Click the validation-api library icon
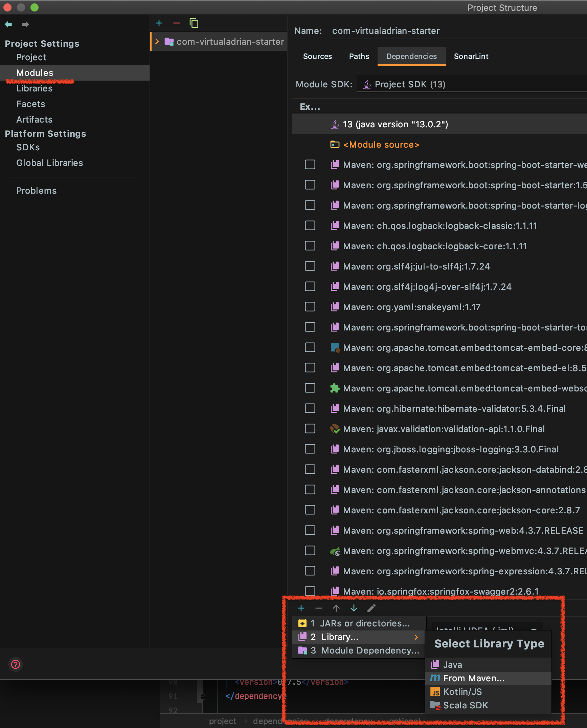The image size is (587, 728). coord(335,429)
